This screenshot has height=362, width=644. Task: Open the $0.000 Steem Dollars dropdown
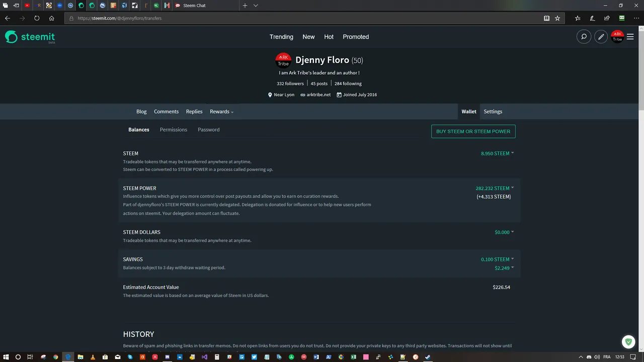[x=504, y=232]
